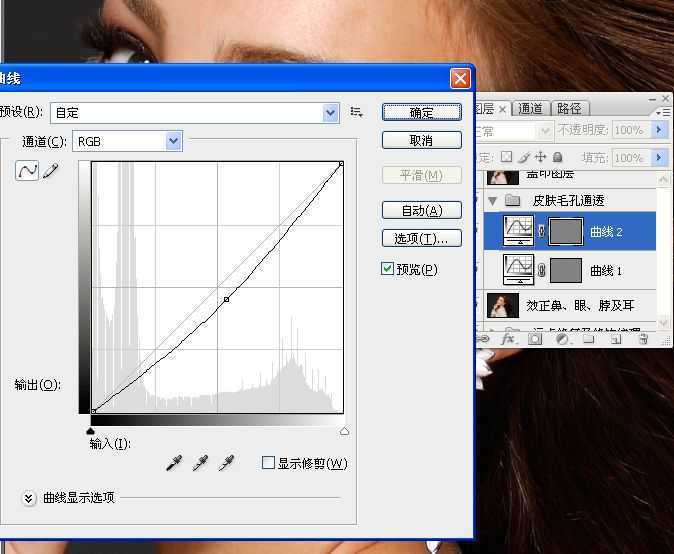The width and height of the screenshot is (674, 554).
Task: Create a new layer icon
Action: coord(616,340)
